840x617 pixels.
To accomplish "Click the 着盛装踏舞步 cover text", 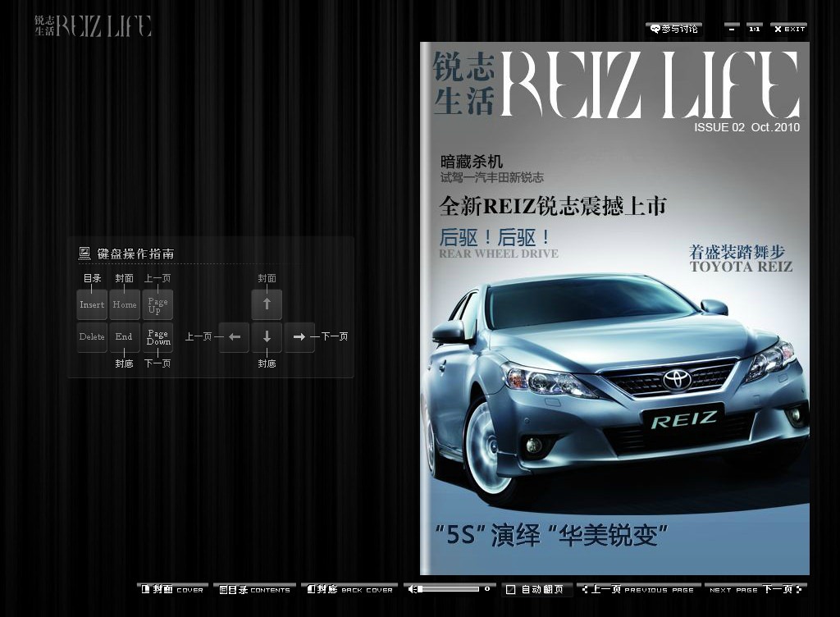I will click(x=737, y=252).
